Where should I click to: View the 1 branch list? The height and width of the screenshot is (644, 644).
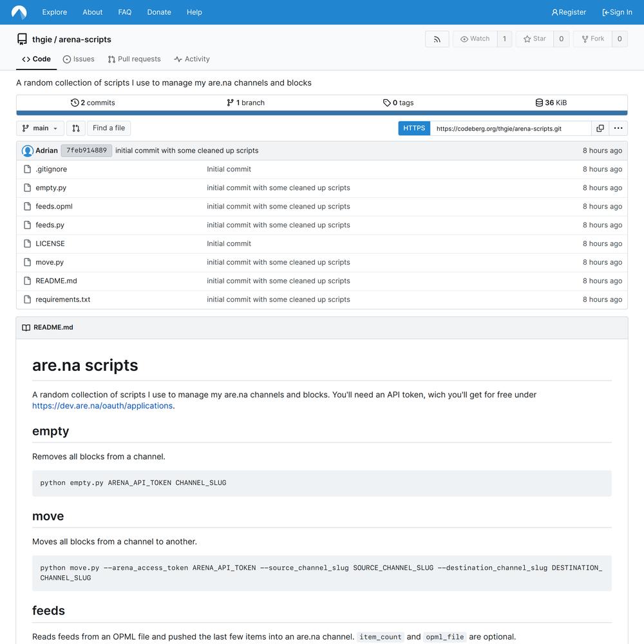pyautogui.click(x=245, y=102)
